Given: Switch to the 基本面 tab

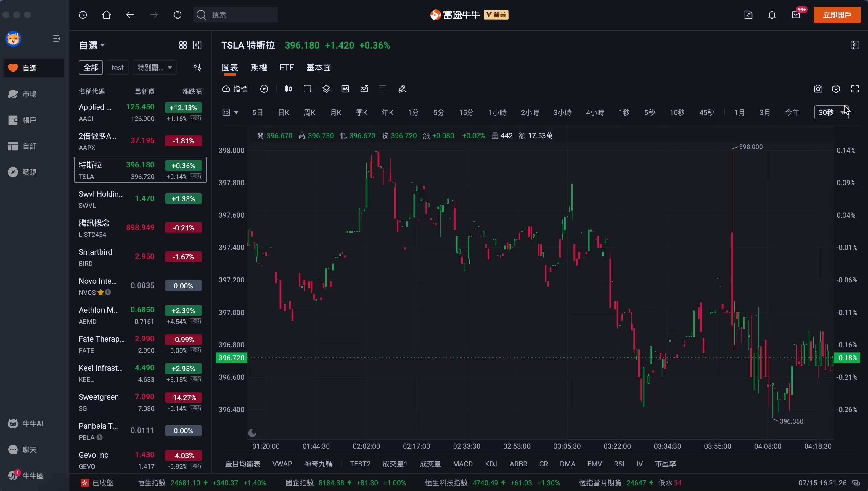Looking at the screenshot, I should point(319,67).
